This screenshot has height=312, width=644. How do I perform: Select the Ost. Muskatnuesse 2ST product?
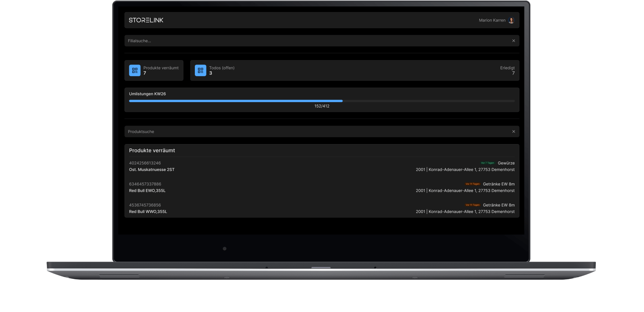[x=152, y=170]
